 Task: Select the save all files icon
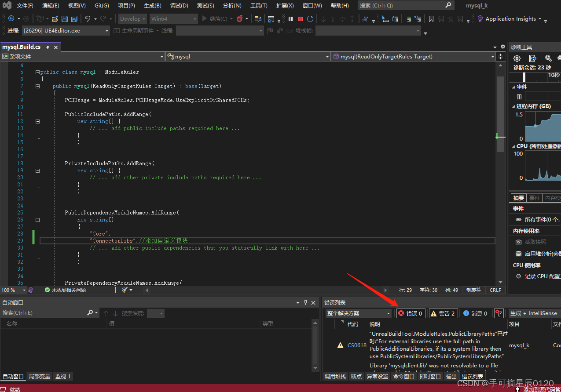pos(74,19)
